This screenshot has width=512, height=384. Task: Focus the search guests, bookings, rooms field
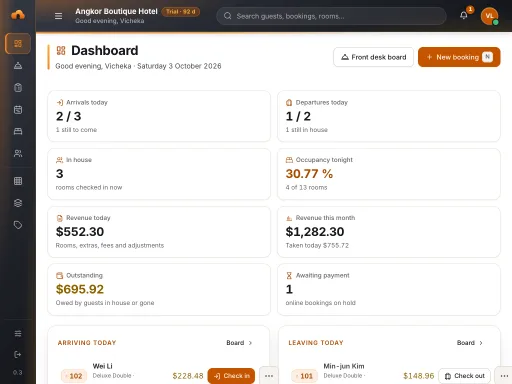click(x=331, y=16)
